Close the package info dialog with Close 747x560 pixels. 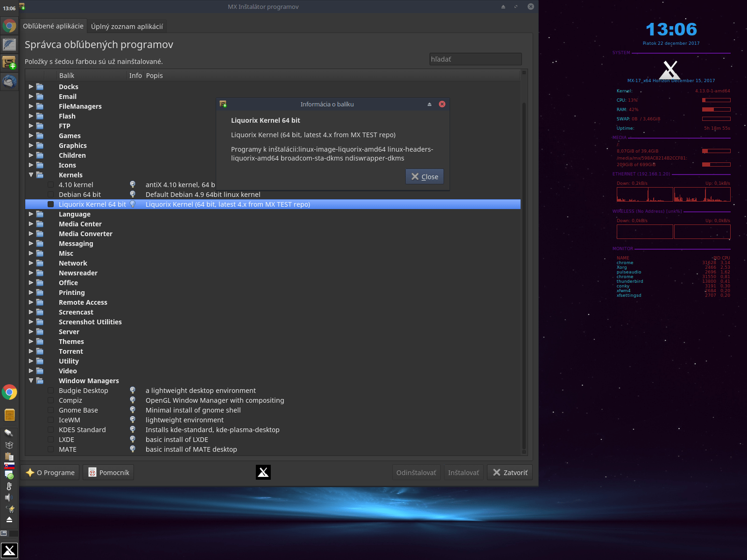tap(424, 176)
